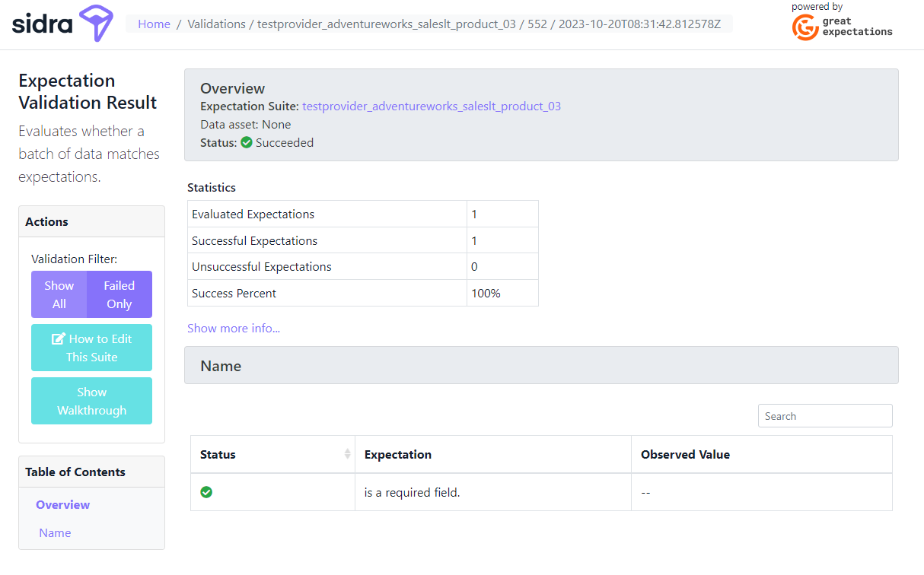Select the Show All filter
This screenshot has width=924, height=575.
(59, 294)
